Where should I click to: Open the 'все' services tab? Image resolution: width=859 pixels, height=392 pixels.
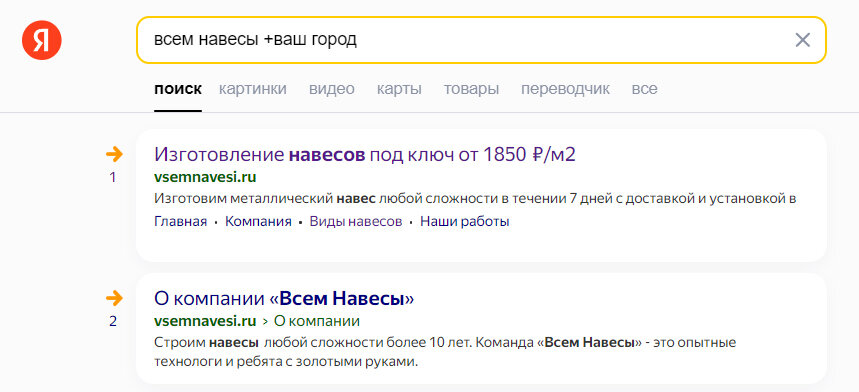coord(644,89)
